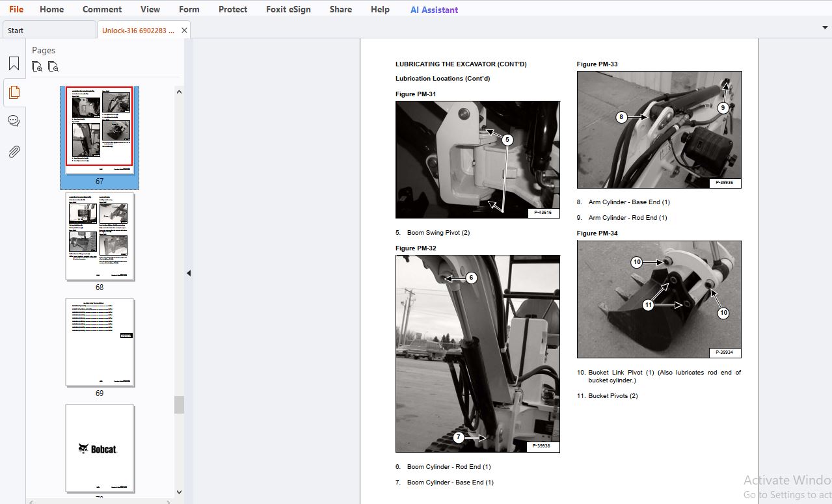The image size is (832, 504).
Task: Open the Help ribbon tab
Action: point(380,9)
